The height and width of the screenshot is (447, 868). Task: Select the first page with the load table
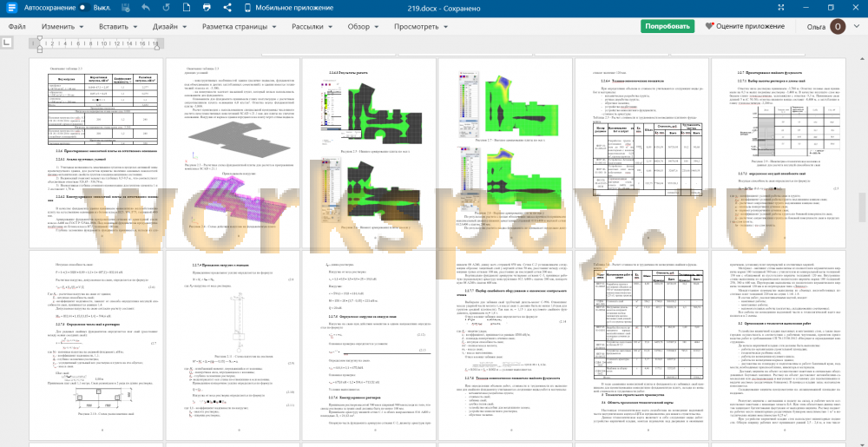(x=96, y=152)
